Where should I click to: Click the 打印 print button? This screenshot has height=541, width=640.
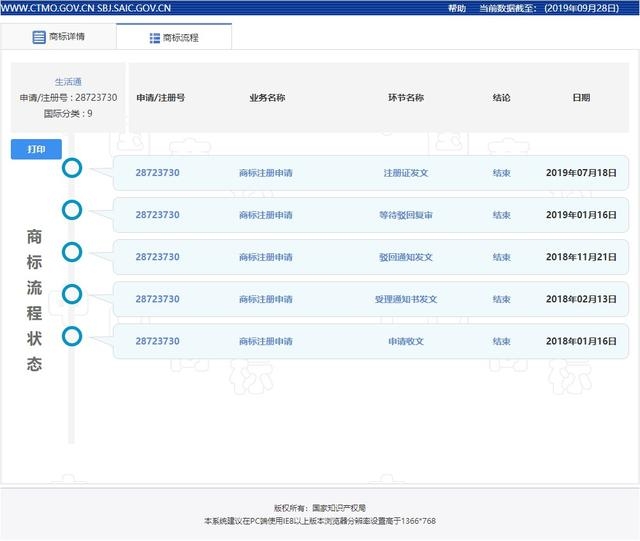[36, 149]
